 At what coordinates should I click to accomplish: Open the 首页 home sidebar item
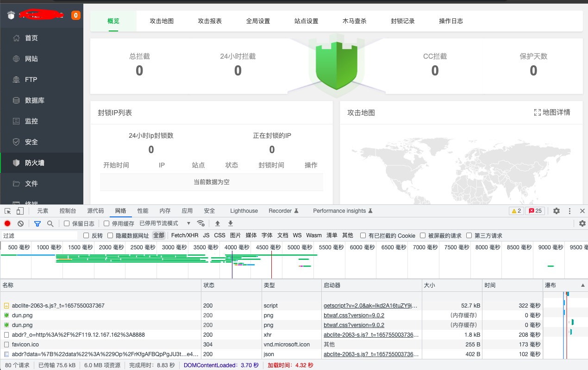coord(31,38)
